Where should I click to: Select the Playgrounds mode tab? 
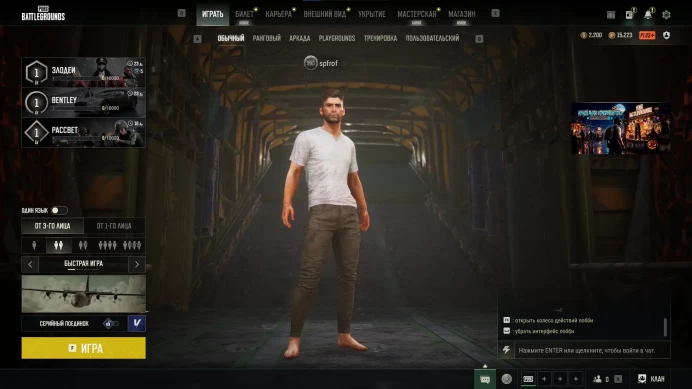coord(337,38)
